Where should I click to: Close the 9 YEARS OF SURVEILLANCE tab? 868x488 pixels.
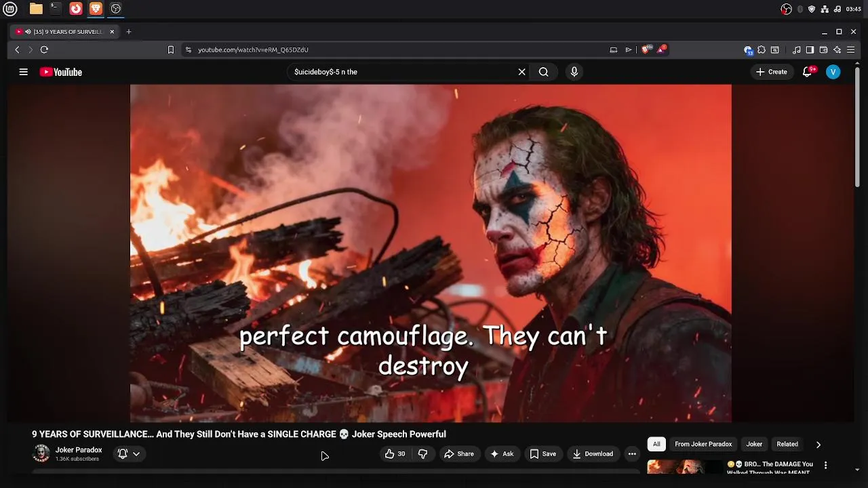click(x=112, y=31)
